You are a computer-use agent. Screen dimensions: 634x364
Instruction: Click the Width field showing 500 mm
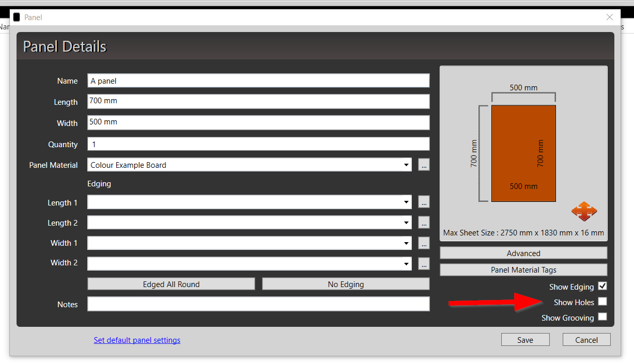click(x=258, y=122)
